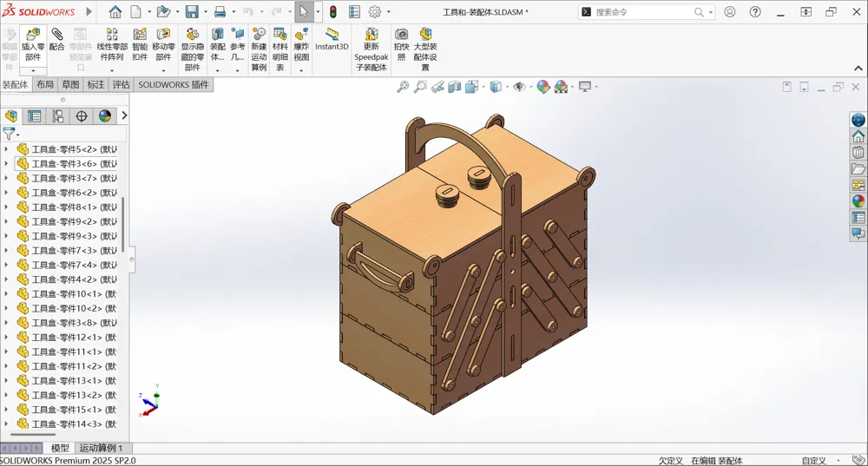This screenshot has width=868, height=466.
Task: Expand manager tabs right chevron
Action: (124, 115)
